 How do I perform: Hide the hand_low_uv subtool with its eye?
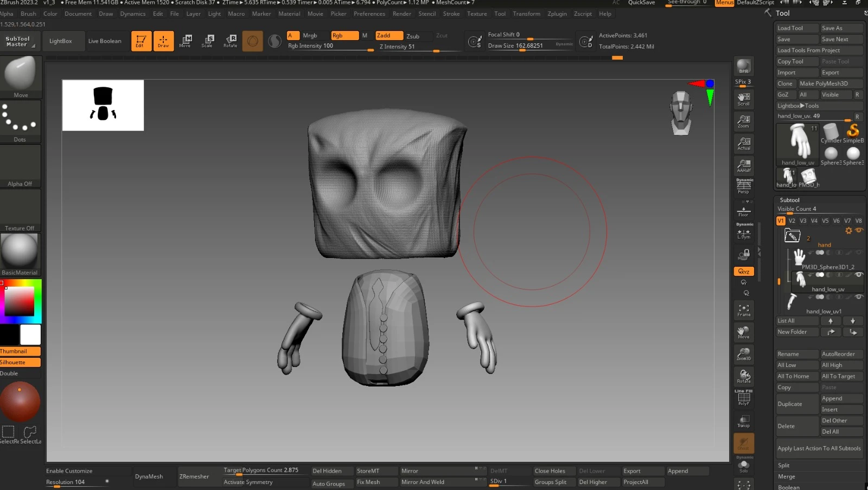858,275
